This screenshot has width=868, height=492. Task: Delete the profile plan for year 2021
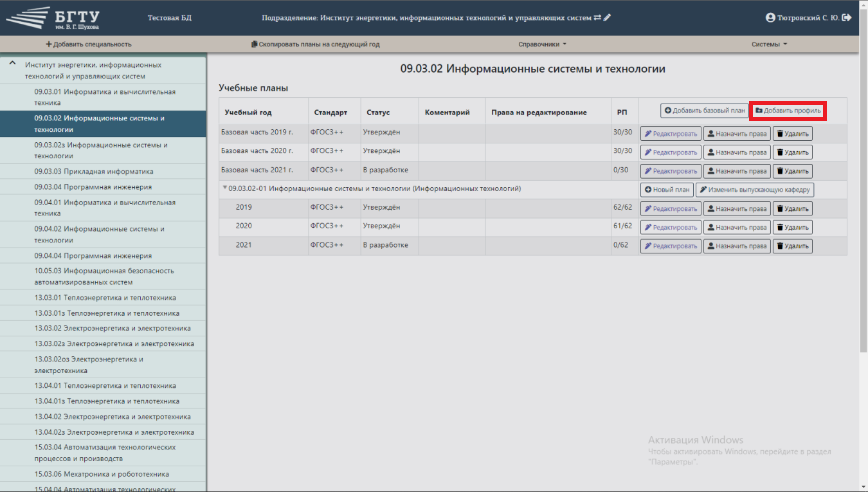[792, 246]
